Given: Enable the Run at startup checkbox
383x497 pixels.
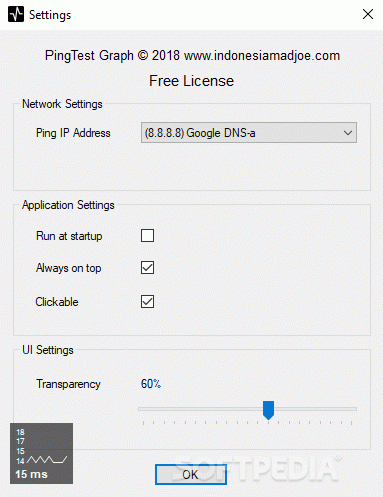Looking at the screenshot, I should [147, 235].
